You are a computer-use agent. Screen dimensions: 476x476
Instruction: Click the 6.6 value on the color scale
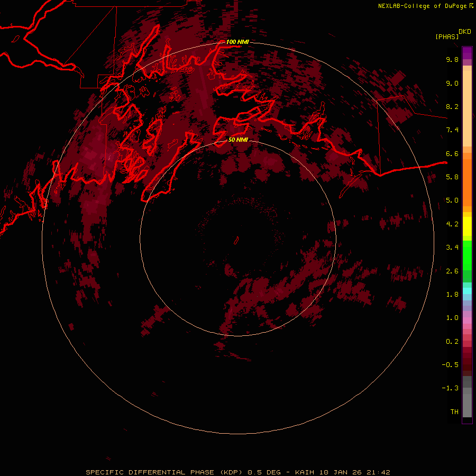coord(452,153)
